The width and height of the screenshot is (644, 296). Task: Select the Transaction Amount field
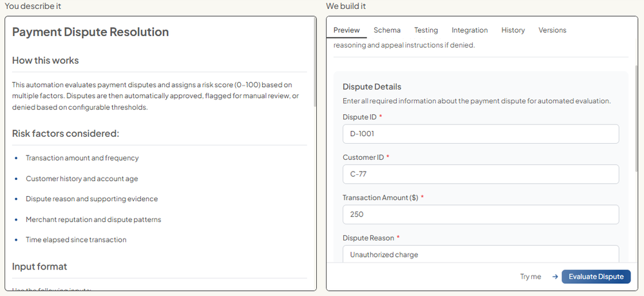480,215
